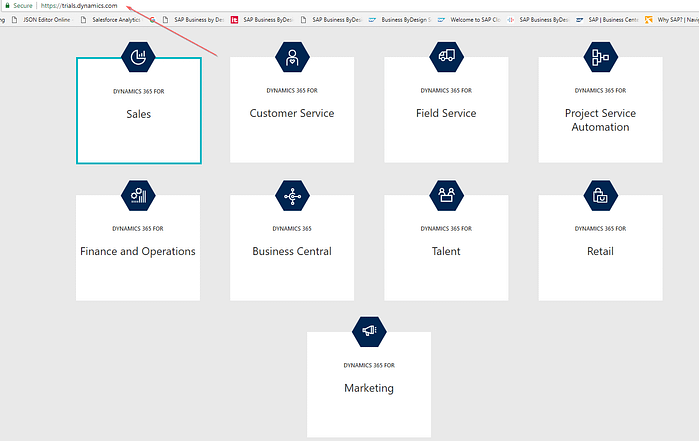The width and height of the screenshot is (699, 441).
Task: Open the Salesforce Analytics bookmark
Action: pyautogui.click(x=111, y=20)
